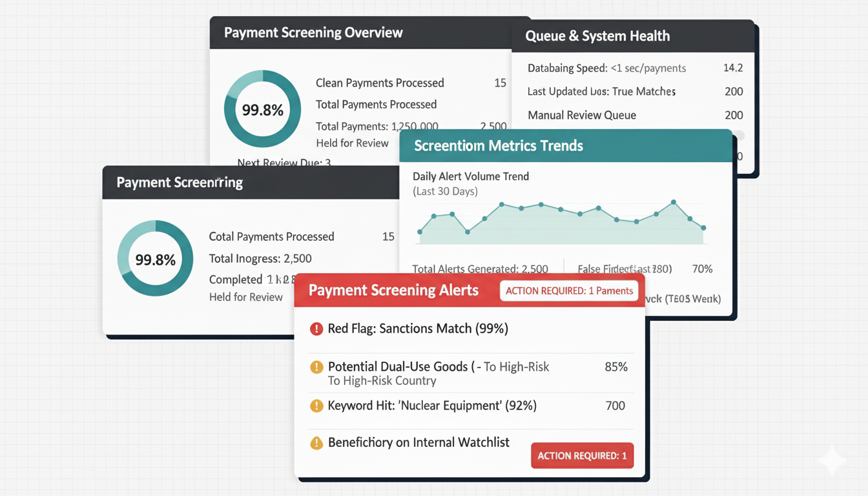
Task: Click the last data point on the alert trend line
Action: (703, 228)
